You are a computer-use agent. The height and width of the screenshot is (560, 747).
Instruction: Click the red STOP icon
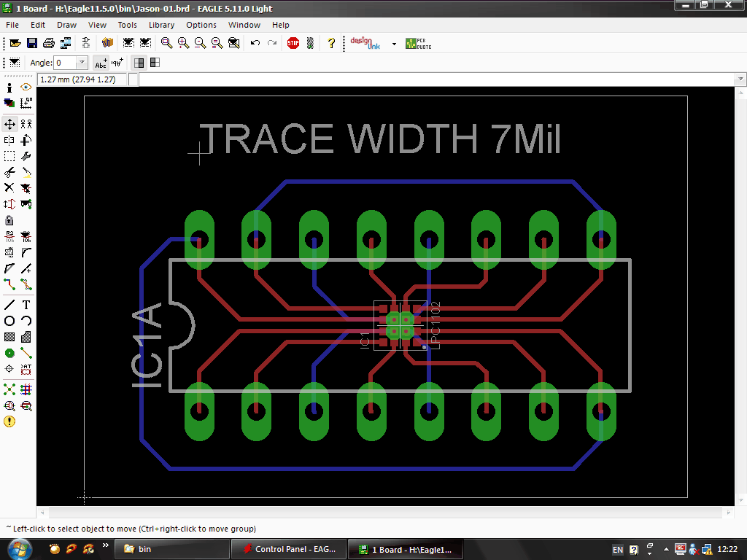pos(293,43)
